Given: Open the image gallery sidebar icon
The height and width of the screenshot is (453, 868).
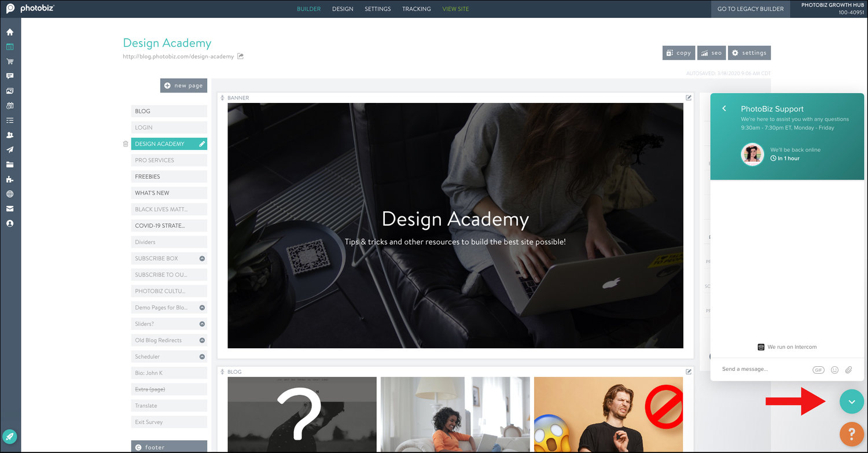Looking at the screenshot, I should [x=10, y=91].
